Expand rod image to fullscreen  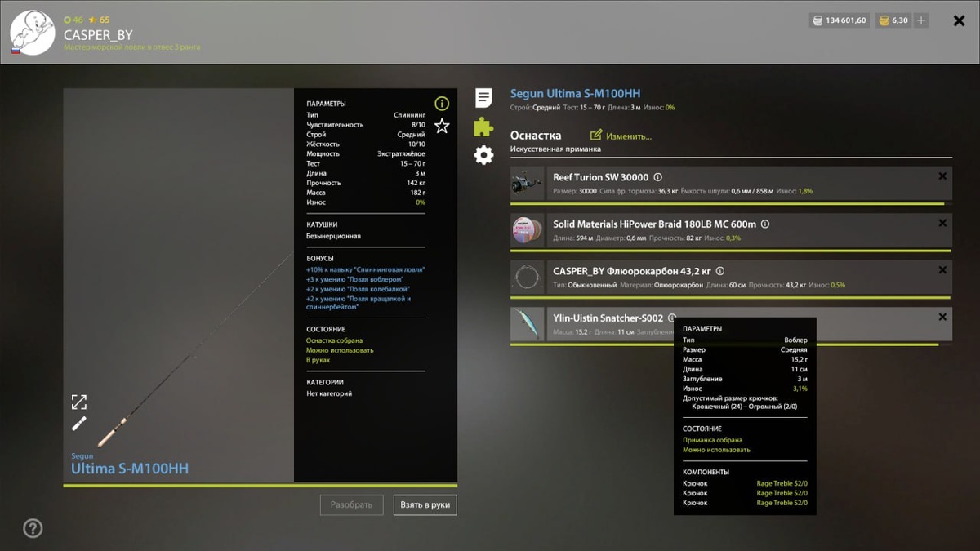(78, 402)
